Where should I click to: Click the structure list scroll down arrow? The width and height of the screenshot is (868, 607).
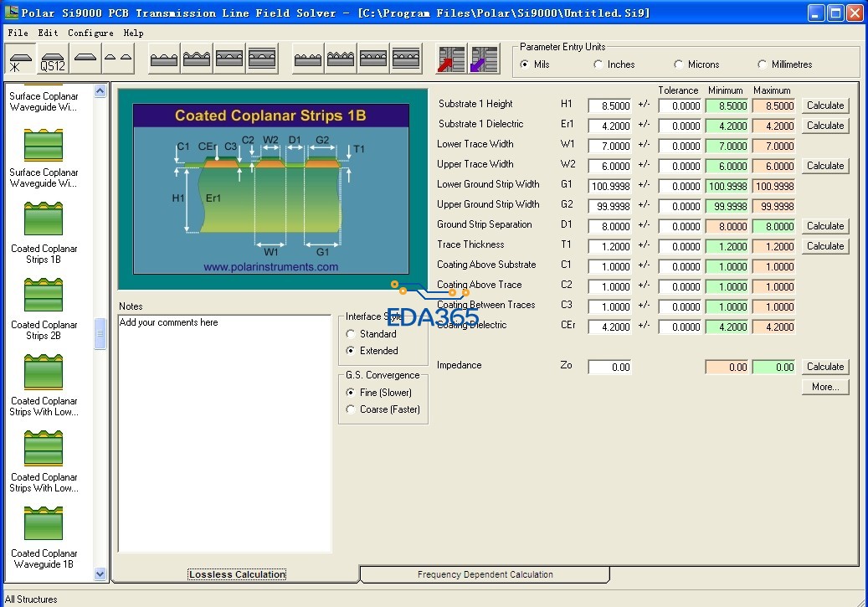tap(100, 574)
